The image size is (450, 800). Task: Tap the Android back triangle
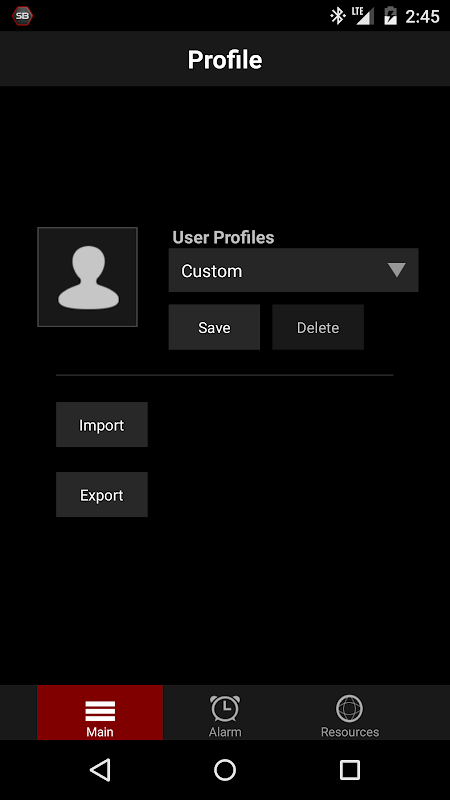pyautogui.click(x=101, y=769)
